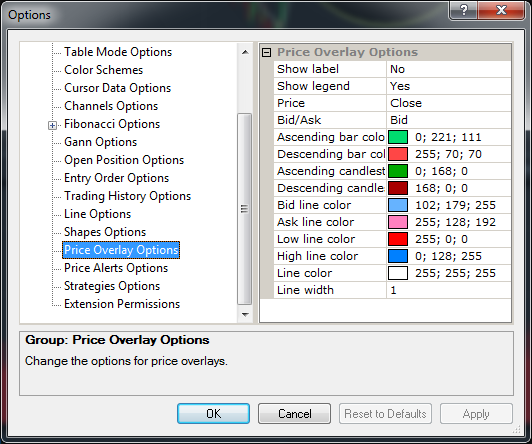The width and height of the screenshot is (532, 444).
Task: Click the help question mark button
Action: click(463, 10)
